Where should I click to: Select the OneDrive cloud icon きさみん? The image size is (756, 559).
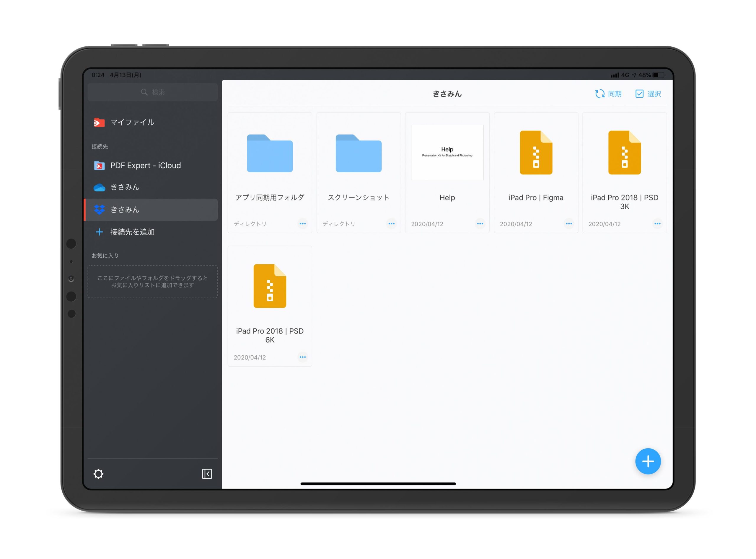pyautogui.click(x=99, y=187)
